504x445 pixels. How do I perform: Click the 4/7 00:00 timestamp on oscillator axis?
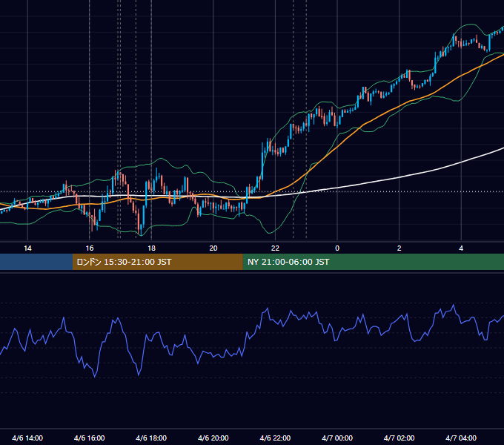(337, 438)
